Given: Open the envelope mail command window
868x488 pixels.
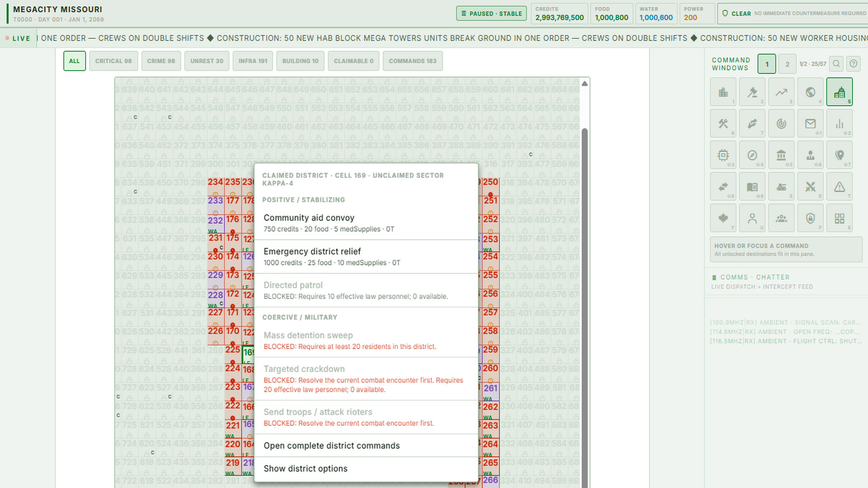Looking at the screenshot, I should click(x=810, y=123).
